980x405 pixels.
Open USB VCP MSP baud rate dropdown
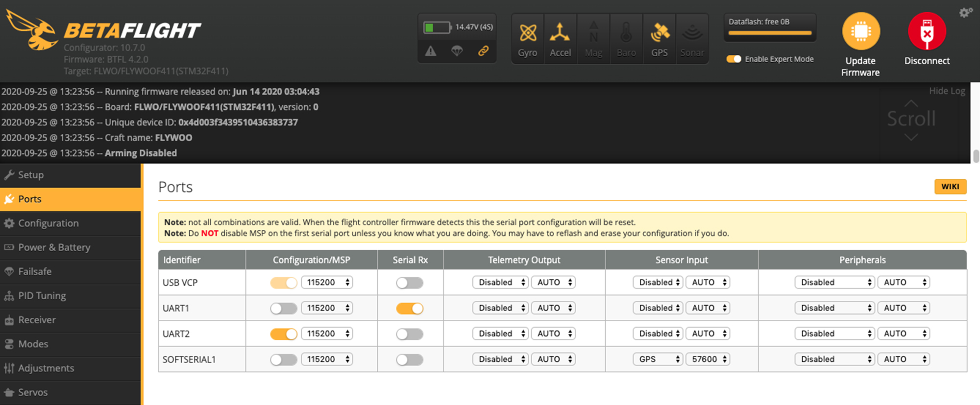click(327, 282)
